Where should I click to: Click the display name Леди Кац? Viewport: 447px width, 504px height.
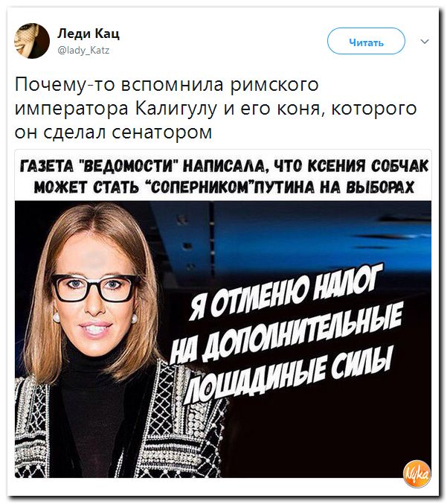click(x=89, y=33)
